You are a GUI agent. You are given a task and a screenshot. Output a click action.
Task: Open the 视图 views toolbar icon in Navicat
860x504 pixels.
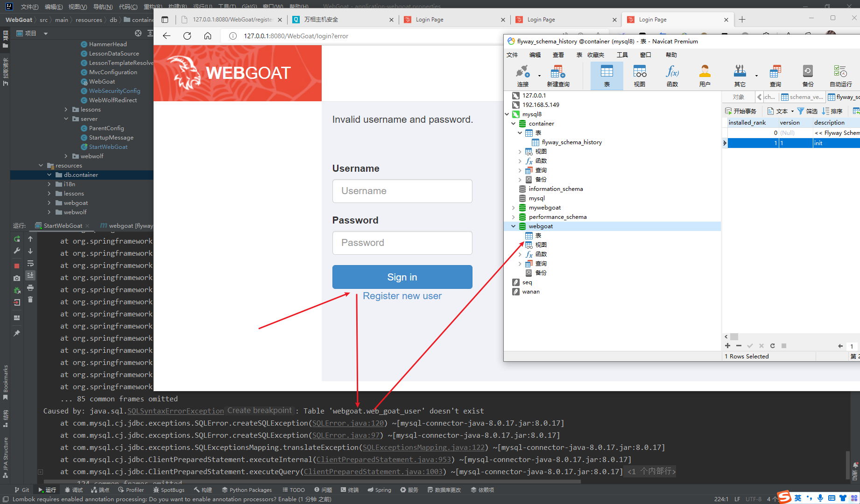[640, 76]
